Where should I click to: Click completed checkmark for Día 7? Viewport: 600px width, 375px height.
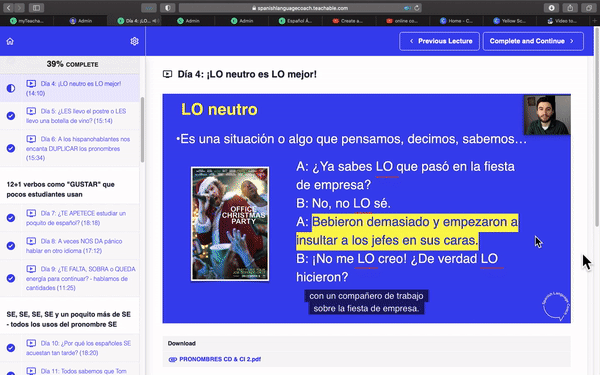(11, 218)
